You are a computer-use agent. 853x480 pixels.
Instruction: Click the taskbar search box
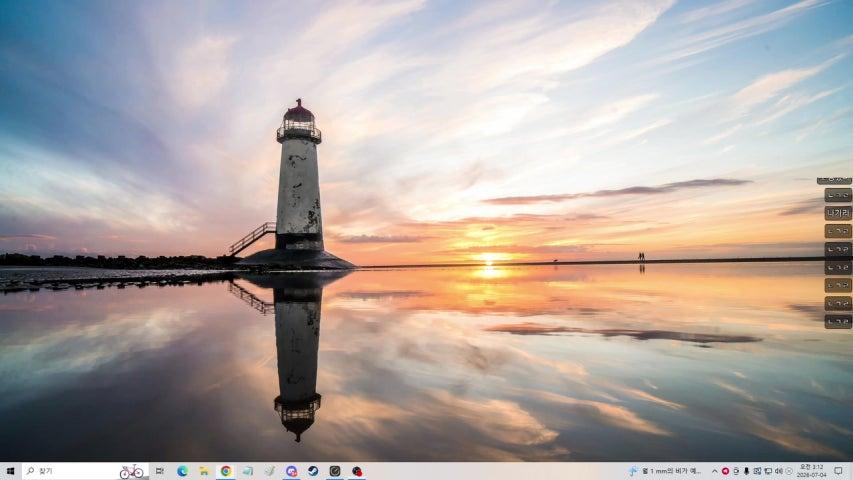(85, 471)
